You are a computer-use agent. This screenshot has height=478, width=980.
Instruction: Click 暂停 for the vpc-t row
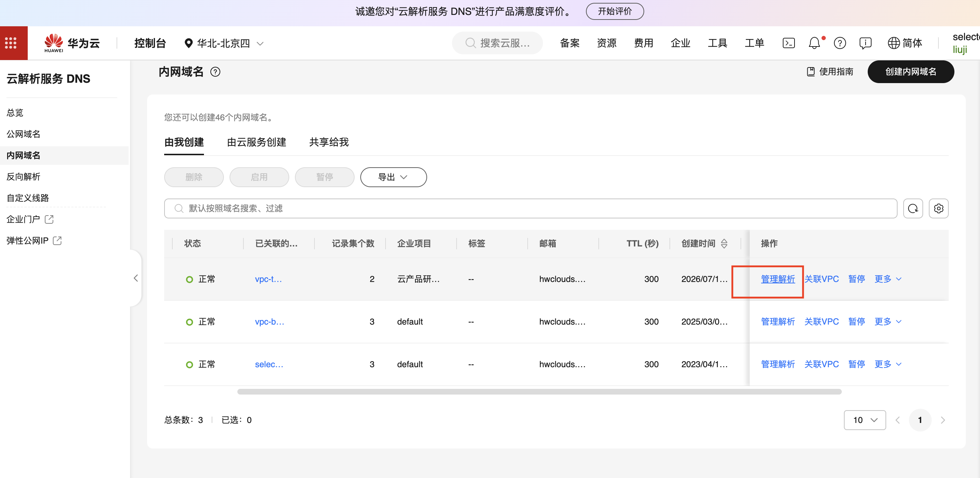tap(856, 279)
